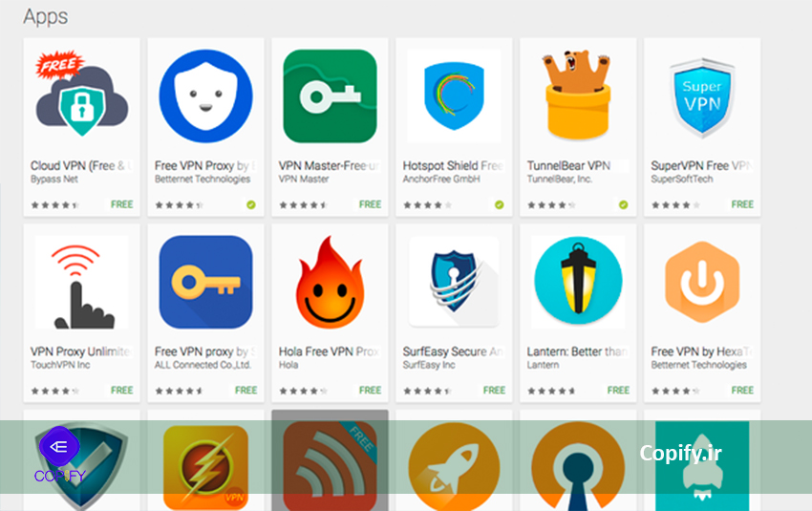Click the Hotspot Shield app icon
The width and height of the screenshot is (812, 511).
(x=454, y=96)
